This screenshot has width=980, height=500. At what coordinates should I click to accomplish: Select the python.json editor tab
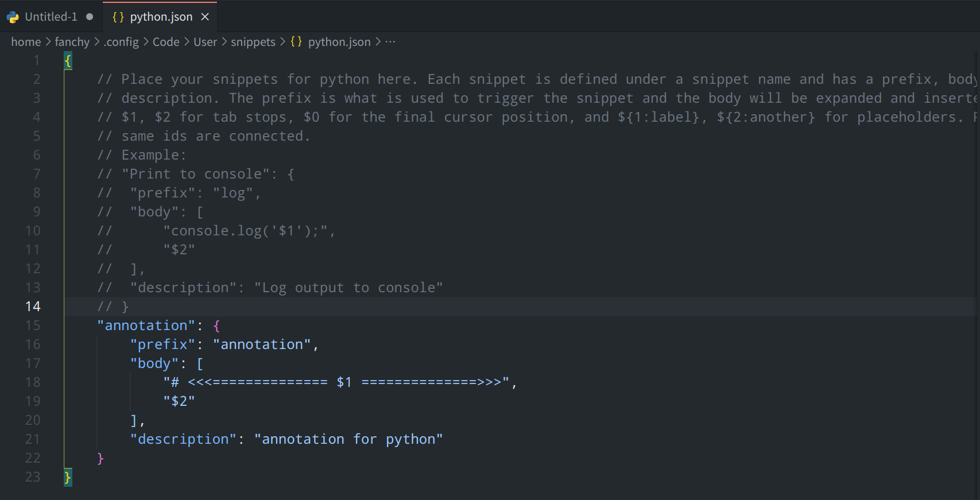[161, 17]
